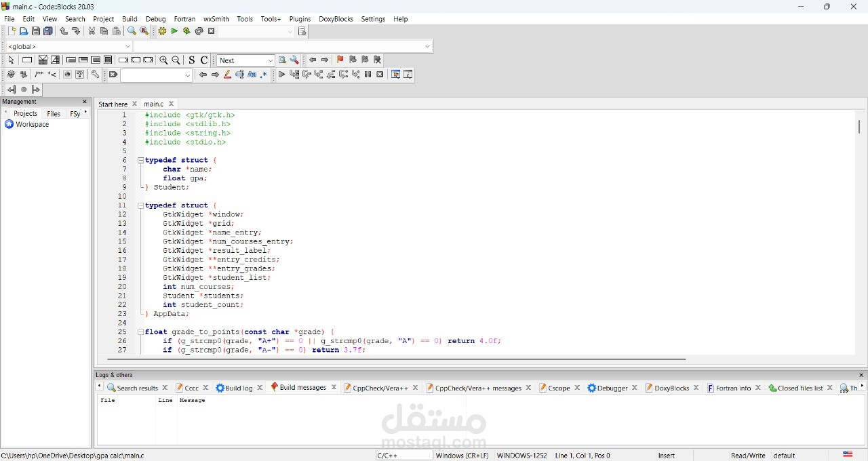Zoom in using the magnifier plus icon
Image resolution: width=868 pixels, height=461 pixels.
click(163, 60)
